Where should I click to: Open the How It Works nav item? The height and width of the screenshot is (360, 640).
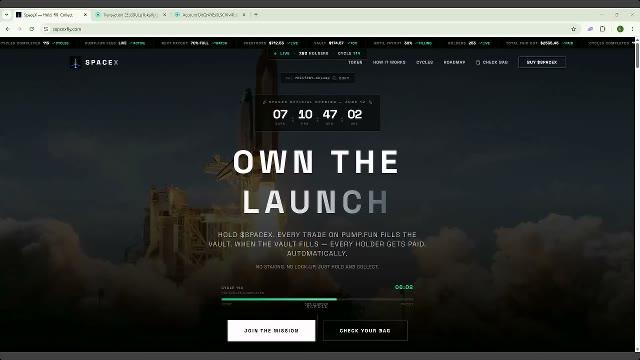(389, 62)
